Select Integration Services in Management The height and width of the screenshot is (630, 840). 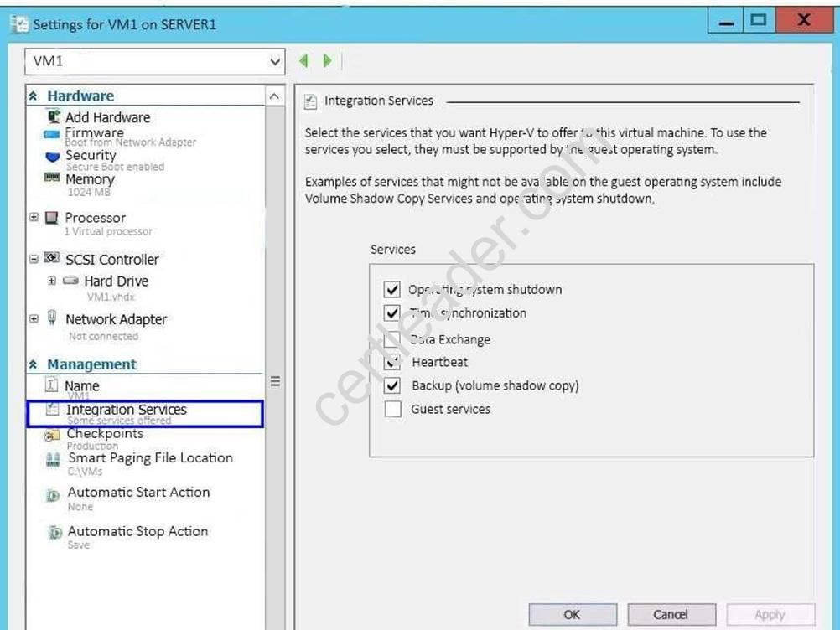(x=145, y=414)
